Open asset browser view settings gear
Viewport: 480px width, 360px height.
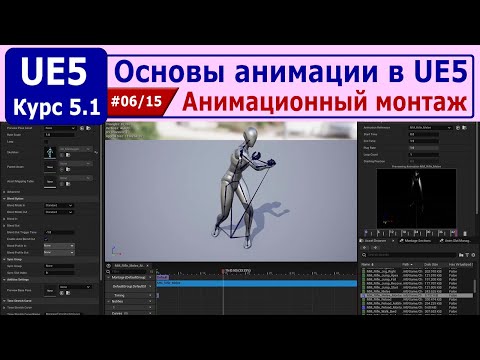coord(473,255)
